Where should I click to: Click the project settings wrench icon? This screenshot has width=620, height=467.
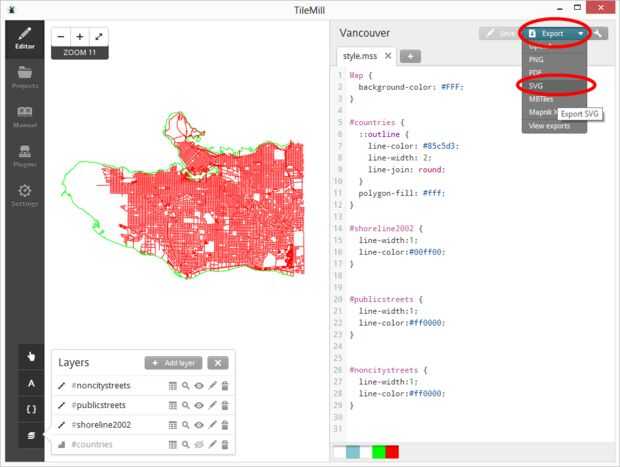[x=598, y=34]
